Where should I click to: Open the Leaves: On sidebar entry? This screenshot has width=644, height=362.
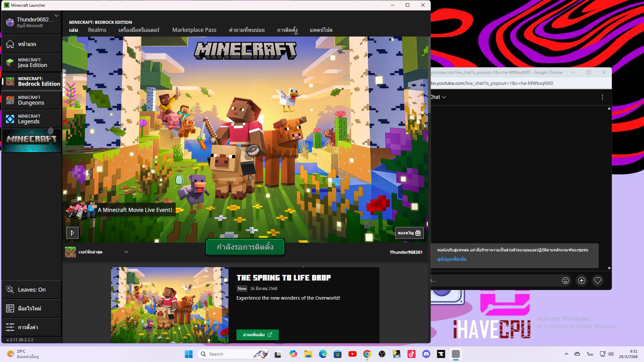click(x=32, y=290)
